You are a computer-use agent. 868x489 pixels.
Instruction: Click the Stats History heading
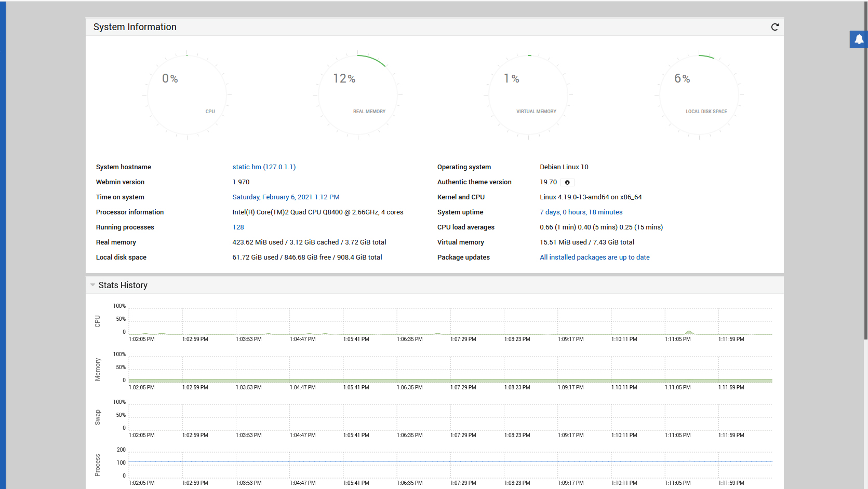pyautogui.click(x=123, y=285)
